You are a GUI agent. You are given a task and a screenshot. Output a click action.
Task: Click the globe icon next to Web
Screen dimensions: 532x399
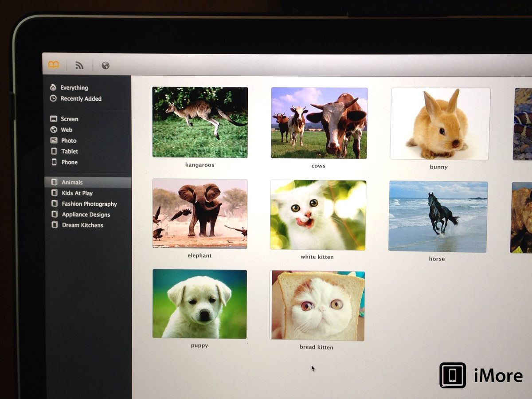click(53, 129)
